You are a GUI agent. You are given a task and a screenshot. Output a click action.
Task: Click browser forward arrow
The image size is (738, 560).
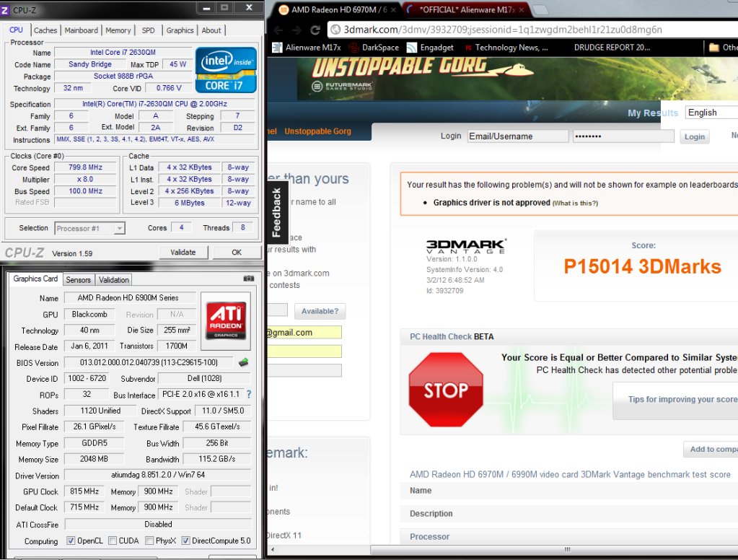(296, 30)
